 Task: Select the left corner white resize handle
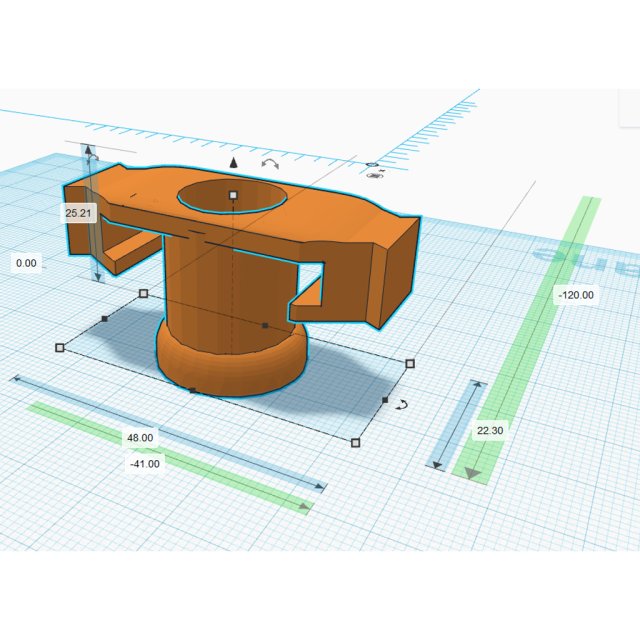(60, 348)
